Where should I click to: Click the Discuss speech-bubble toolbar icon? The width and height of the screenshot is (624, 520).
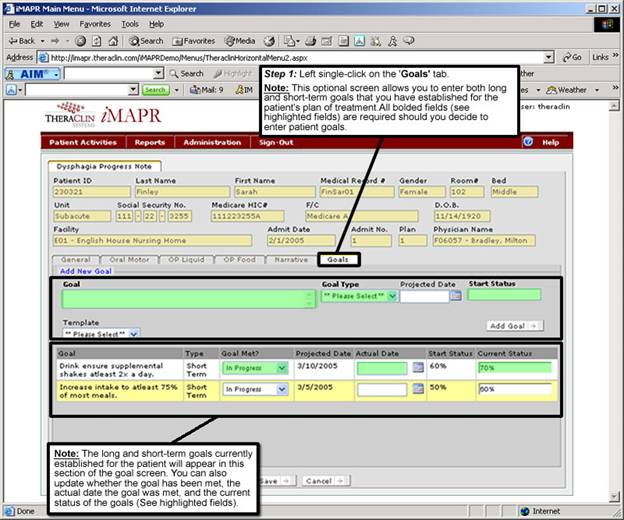(x=409, y=41)
